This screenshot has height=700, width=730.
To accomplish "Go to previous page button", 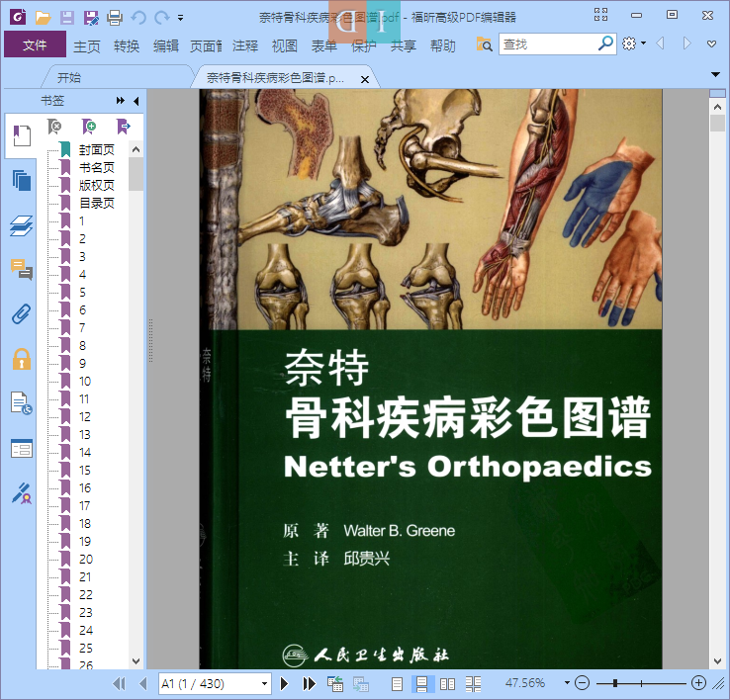I will [x=142, y=683].
